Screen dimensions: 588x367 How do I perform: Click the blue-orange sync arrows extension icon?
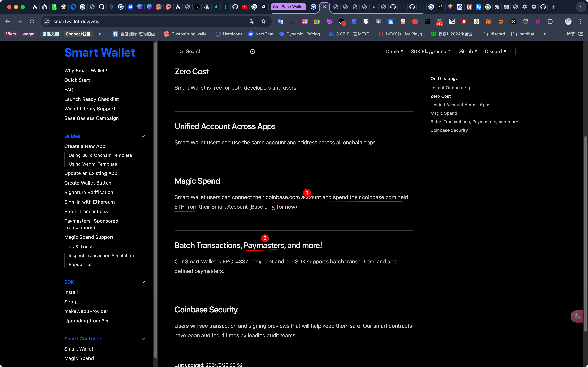(x=525, y=21)
